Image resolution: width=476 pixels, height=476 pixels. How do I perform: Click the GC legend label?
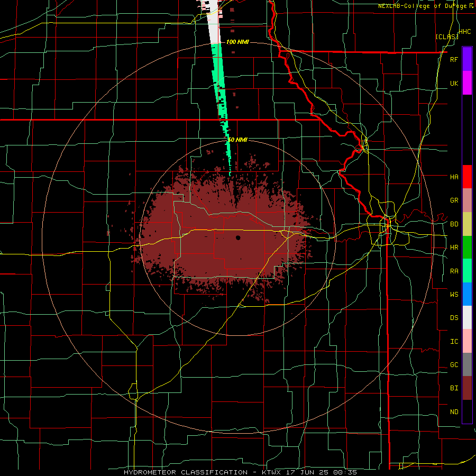454,365
